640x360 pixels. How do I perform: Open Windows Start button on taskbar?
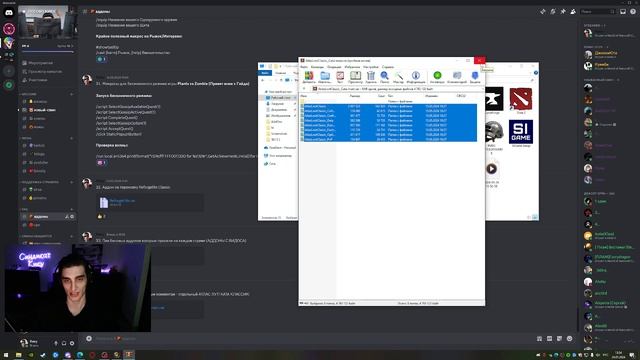(6, 355)
